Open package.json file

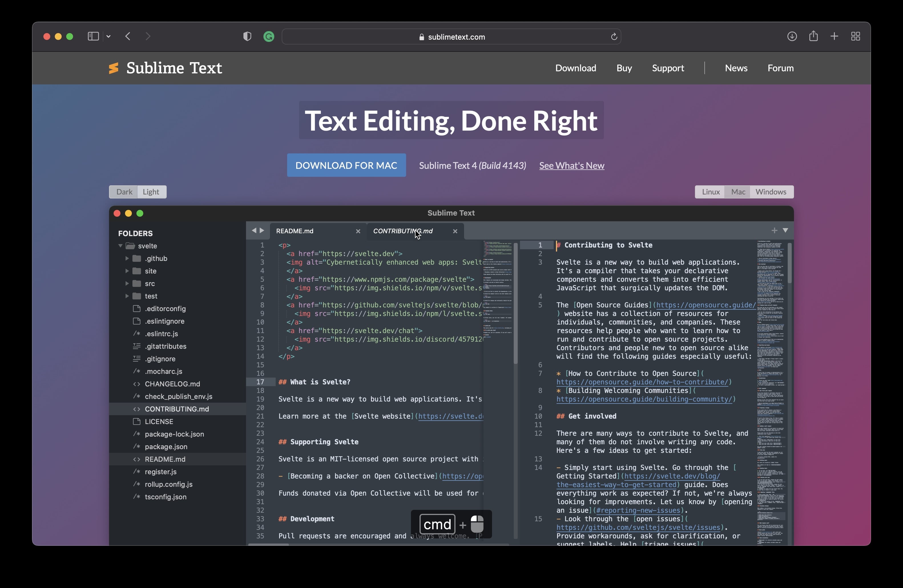178,446
